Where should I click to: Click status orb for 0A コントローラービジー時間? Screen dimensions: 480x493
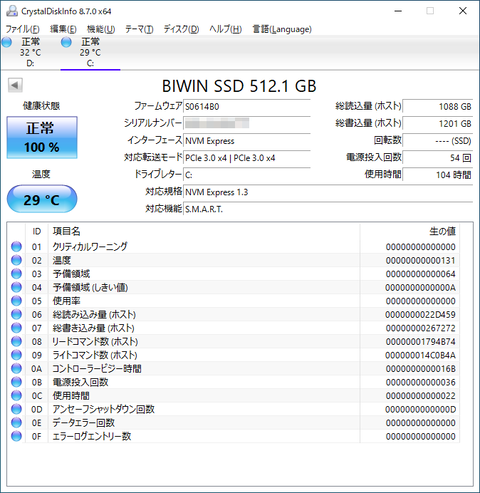tap(16, 369)
